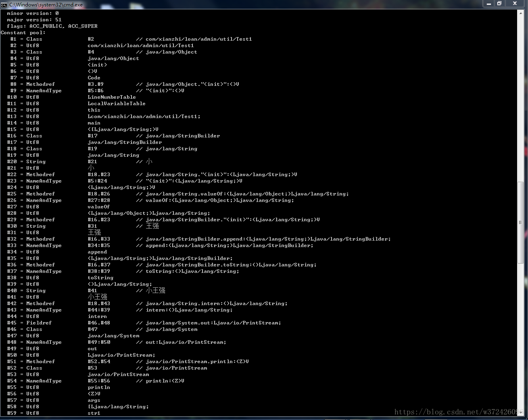Click 'valueOf' on row #27
This screenshot has width=528, height=420.
point(99,207)
